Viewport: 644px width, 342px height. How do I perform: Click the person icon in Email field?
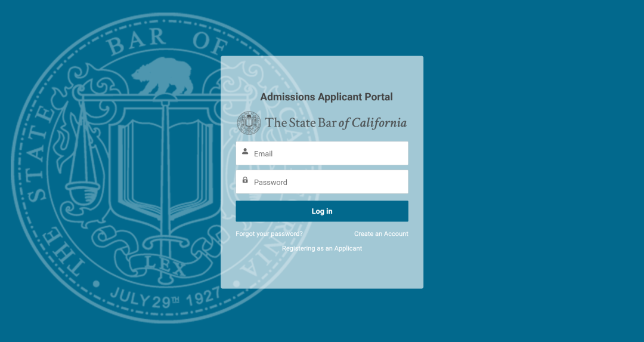[x=245, y=152]
